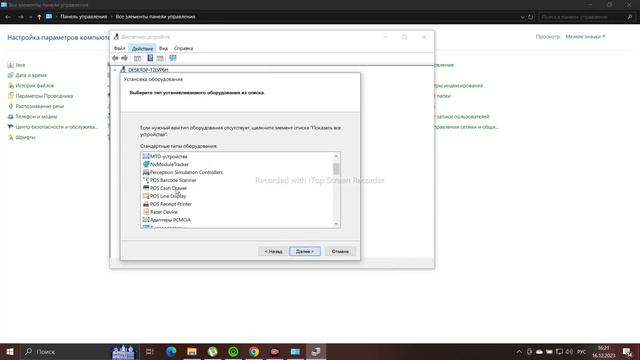Click Панель управления breadcrumb in address bar
This screenshot has width=640, height=360.
click(x=84, y=17)
